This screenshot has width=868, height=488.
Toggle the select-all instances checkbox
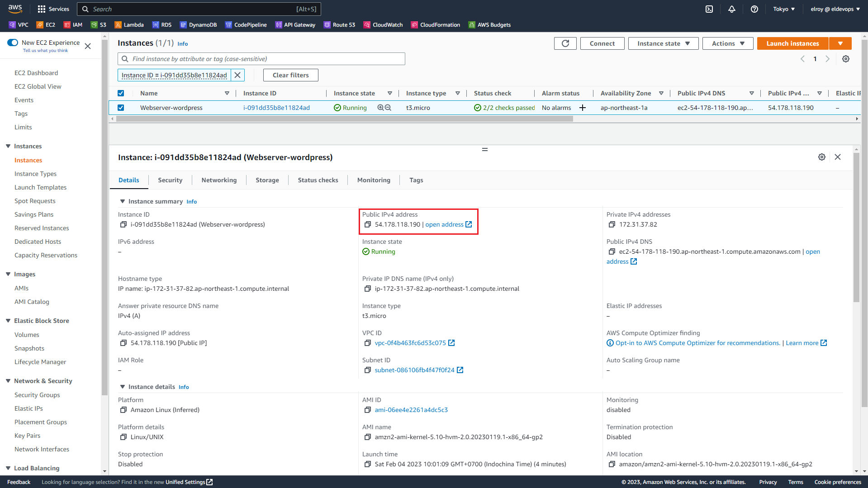[121, 93]
